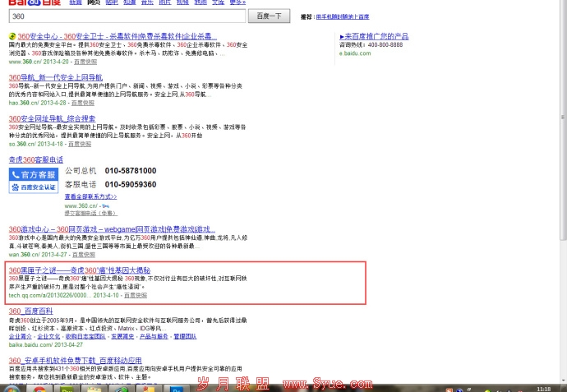Open the 新闻 tab in Baidu navigation
The height and width of the screenshot is (392, 567).
pos(76,2)
